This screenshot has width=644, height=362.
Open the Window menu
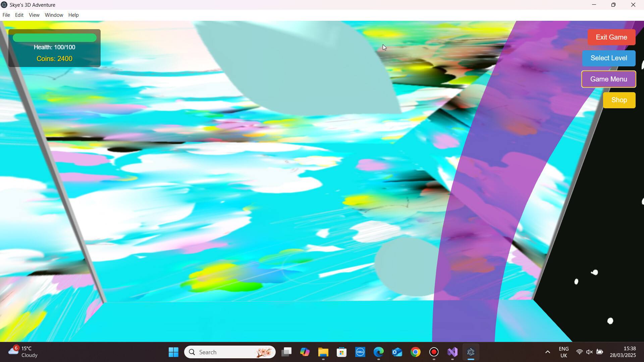coord(54,15)
